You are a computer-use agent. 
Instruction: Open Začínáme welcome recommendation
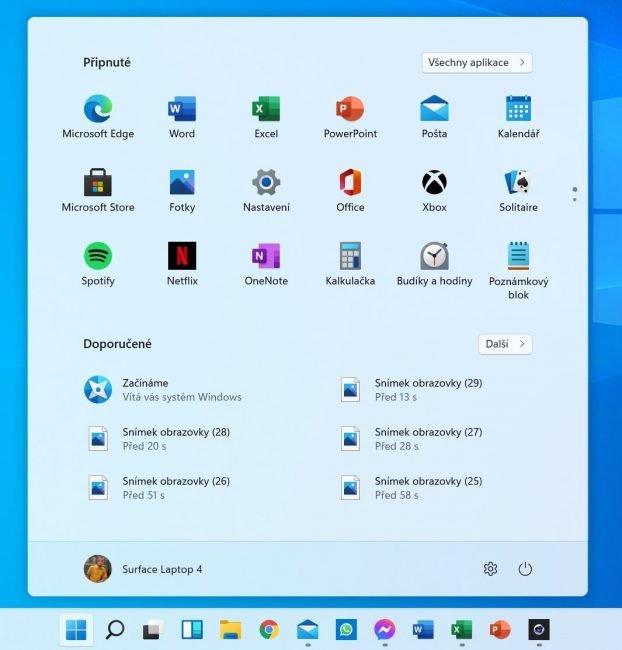point(160,390)
